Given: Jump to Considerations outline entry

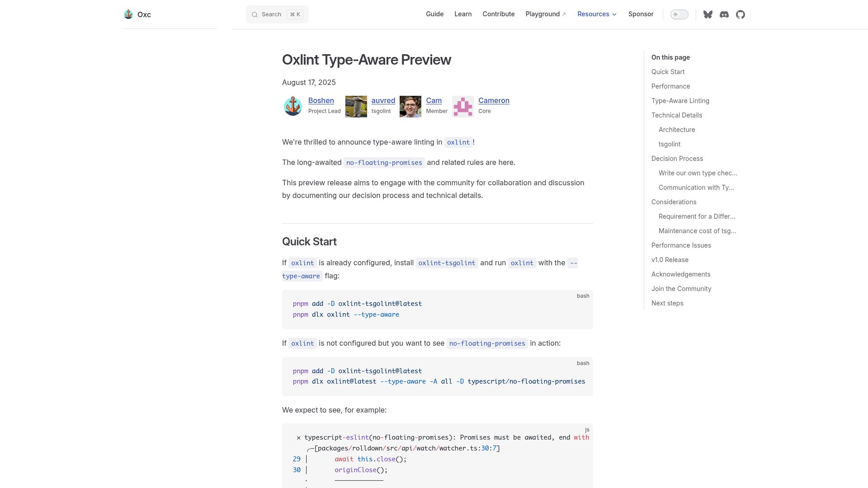Looking at the screenshot, I should [674, 202].
